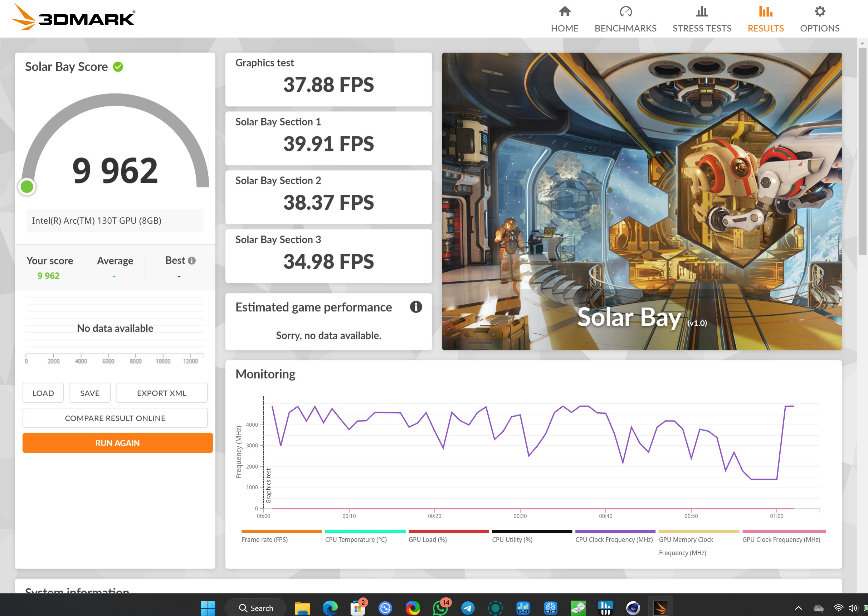868x616 pixels.
Task: Click the SAVE button
Action: 90,393
